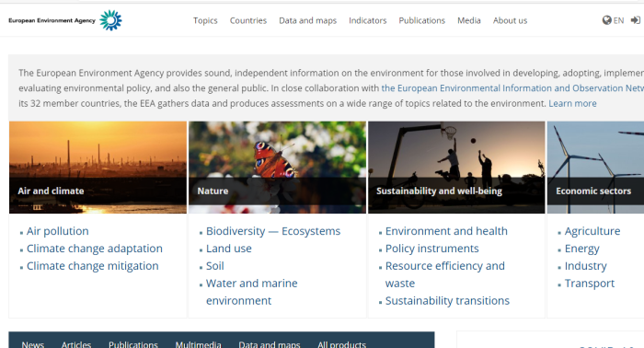644x348 pixels.
Task: Select the Energy link
Action: (x=582, y=249)
